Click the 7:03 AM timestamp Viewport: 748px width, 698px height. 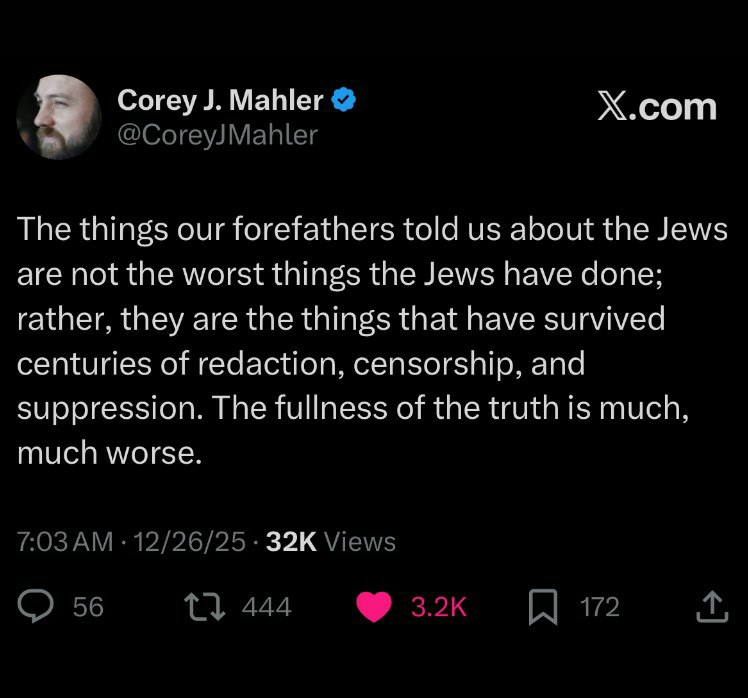coord(65,542)
